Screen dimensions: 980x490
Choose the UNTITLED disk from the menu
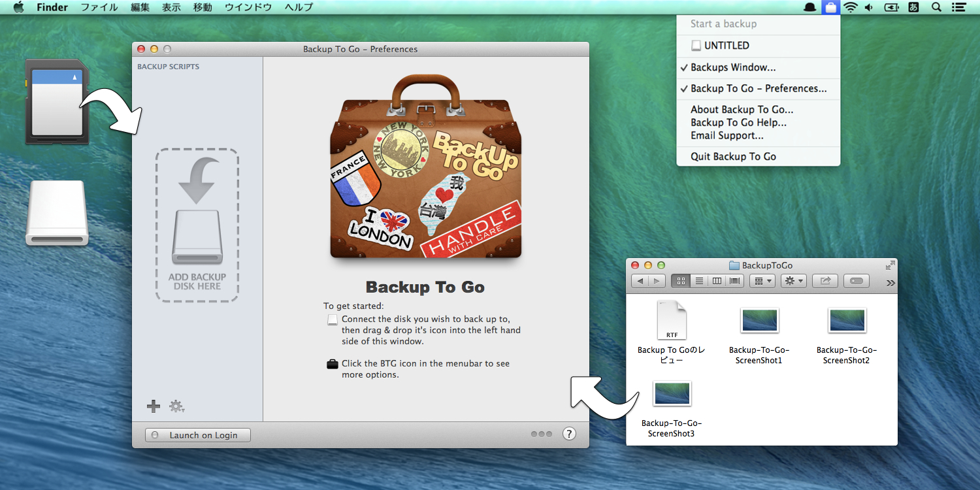759,46
